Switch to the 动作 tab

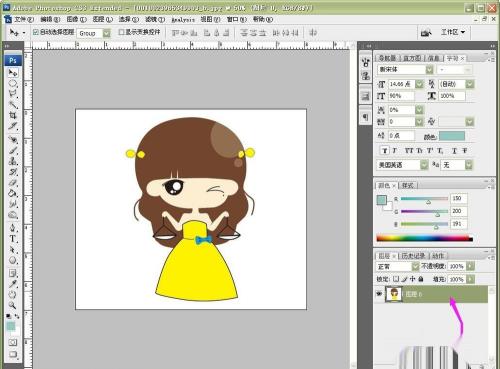pyautogui.click(x=438, y=256)
